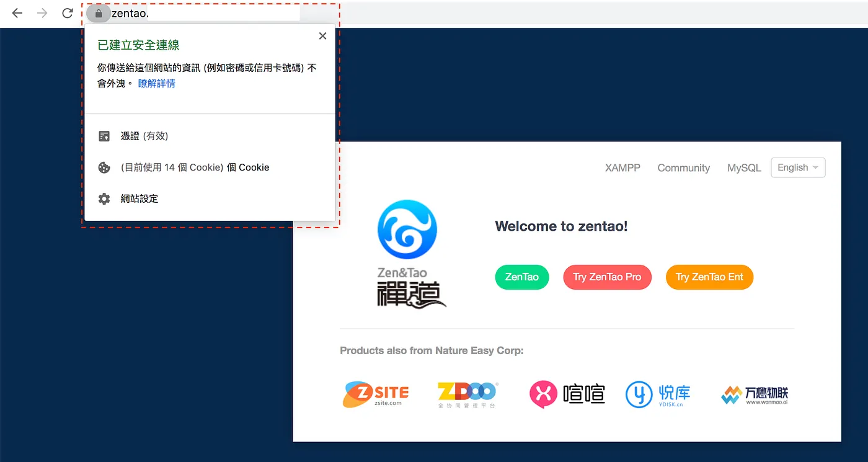Open the 悦库 YDISK product logo
This screenshot has width=868, height=462.
(658, 394)
